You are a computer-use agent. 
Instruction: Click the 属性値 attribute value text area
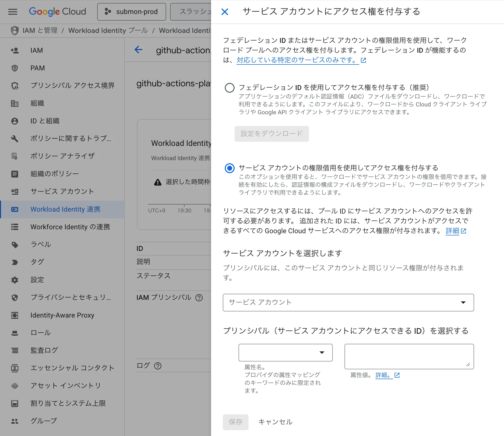[409, 356]
